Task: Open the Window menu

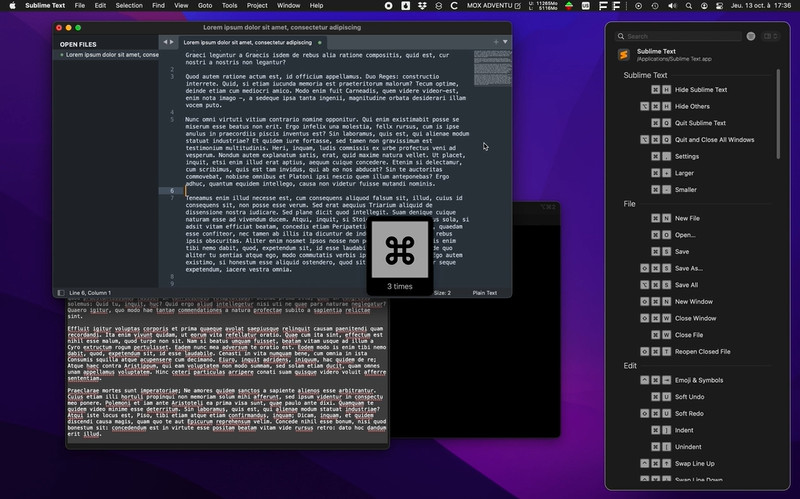Action: [x=288, y=6]
